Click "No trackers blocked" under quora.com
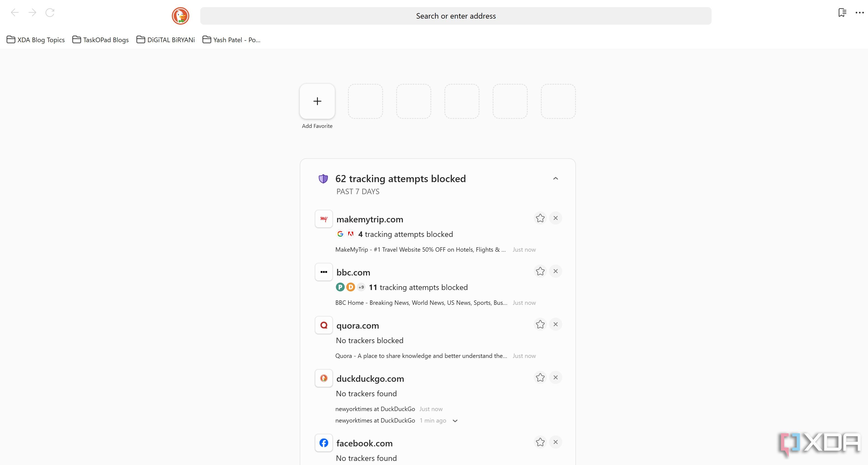 tap(370, 341)
